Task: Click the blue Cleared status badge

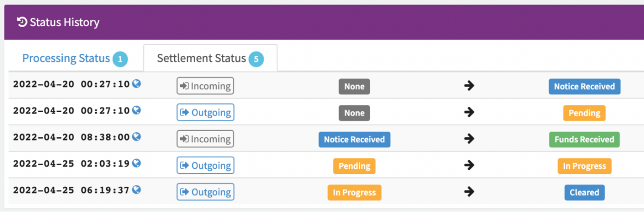Action: coord(584,192)
